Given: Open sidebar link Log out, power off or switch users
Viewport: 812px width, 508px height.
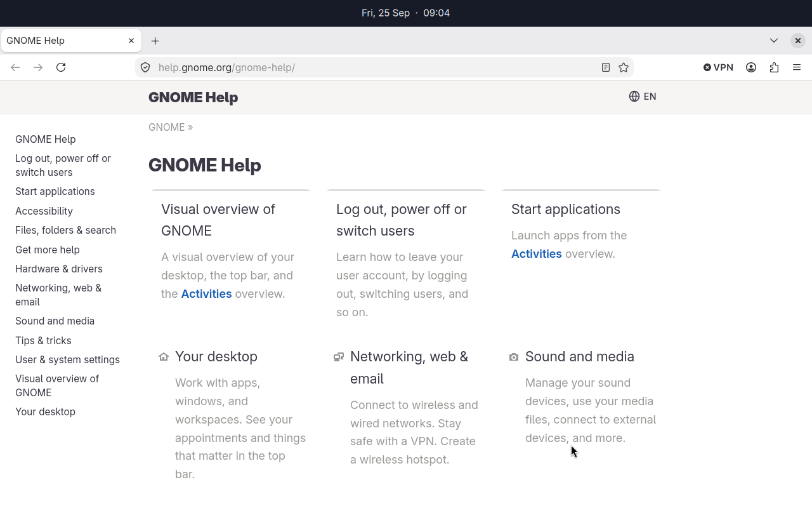Looking at the screenshot, I should click(63, 165).
